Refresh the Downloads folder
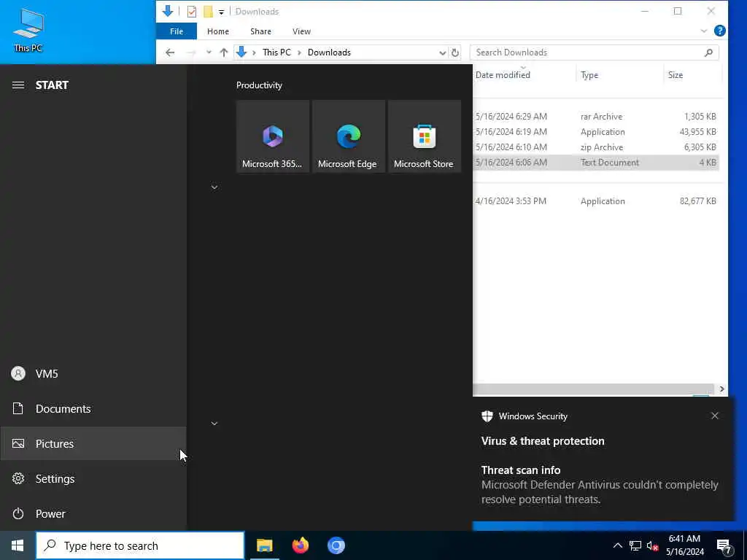Image resolution: width=747 pixels, height=560 pixels. pos(455,52)
